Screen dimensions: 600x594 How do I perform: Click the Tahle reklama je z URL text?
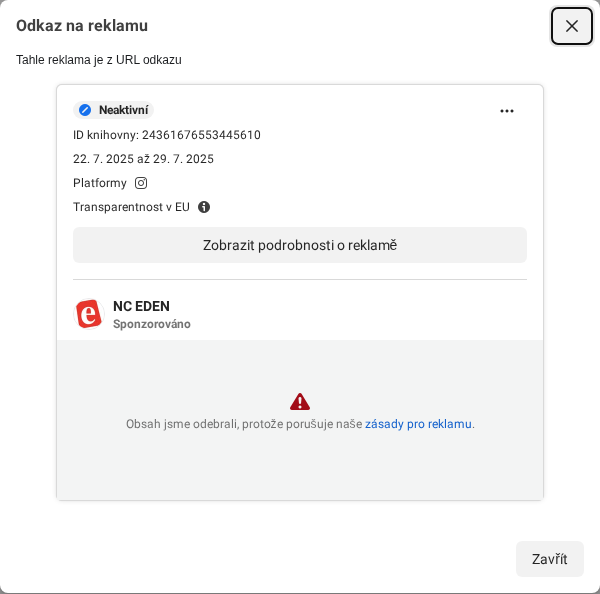point(99,60)
